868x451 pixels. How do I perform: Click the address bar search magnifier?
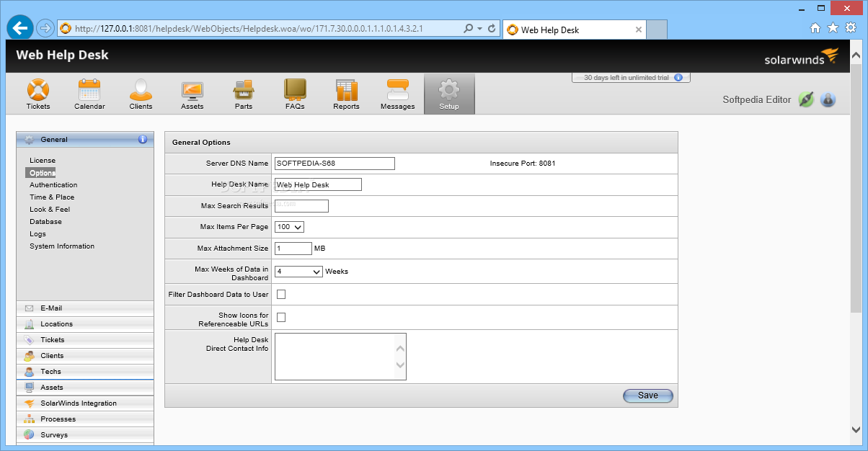pos(468,29)
